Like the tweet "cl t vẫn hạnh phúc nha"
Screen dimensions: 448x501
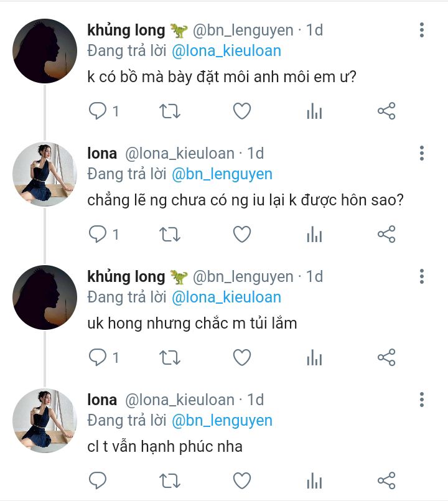(242, 480)
